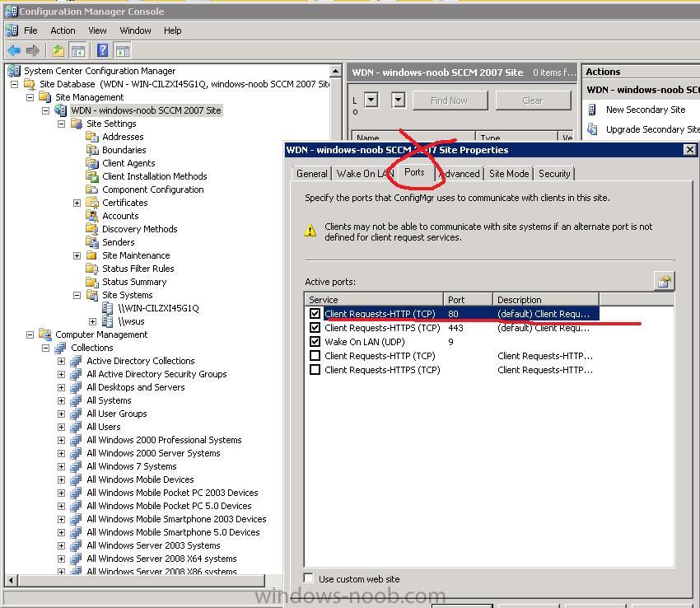Open the second dropdown beside Find Now

pos(399,100)
